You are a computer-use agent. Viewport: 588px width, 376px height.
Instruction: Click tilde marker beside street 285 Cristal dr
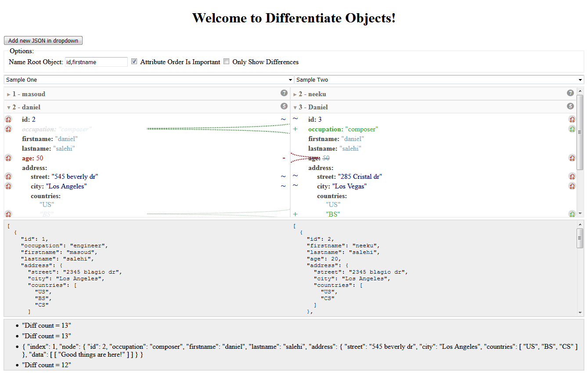tap(296, 176)
